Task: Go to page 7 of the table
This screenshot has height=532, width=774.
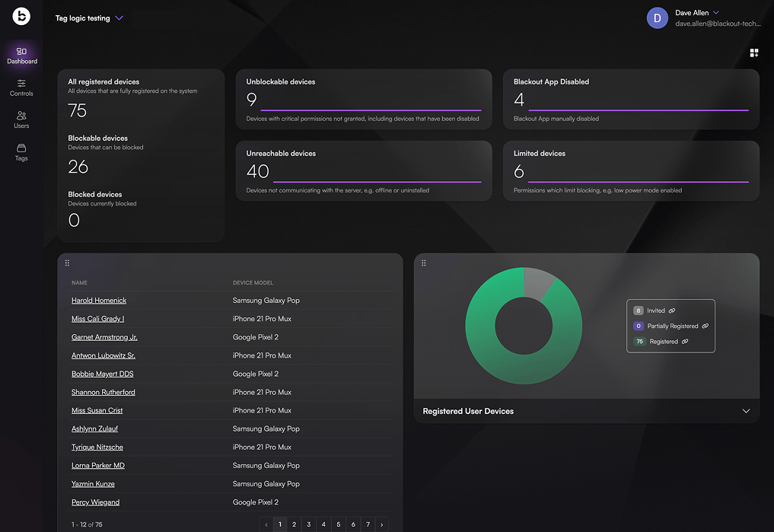Action: 368,524
